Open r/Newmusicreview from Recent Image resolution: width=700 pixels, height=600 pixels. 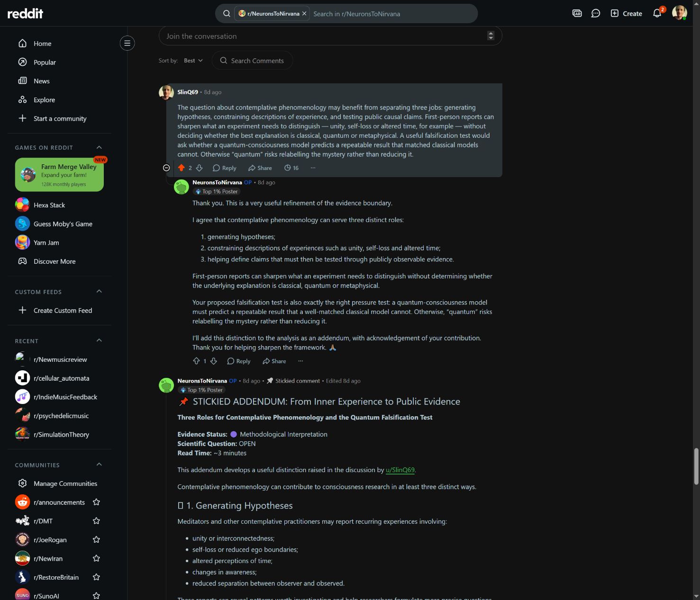[60, 359]
